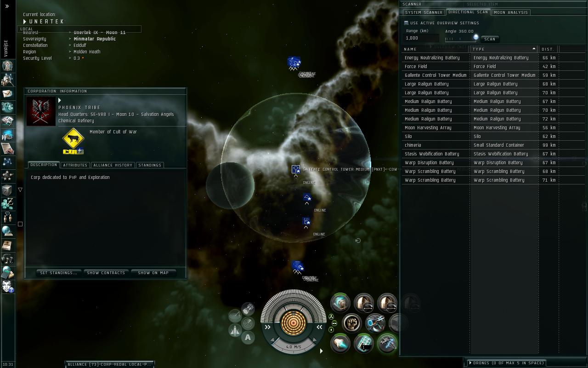588x368 pixels.
Task: Open the Contracts notepad icon in the Neocom
Action: point(7,148)
